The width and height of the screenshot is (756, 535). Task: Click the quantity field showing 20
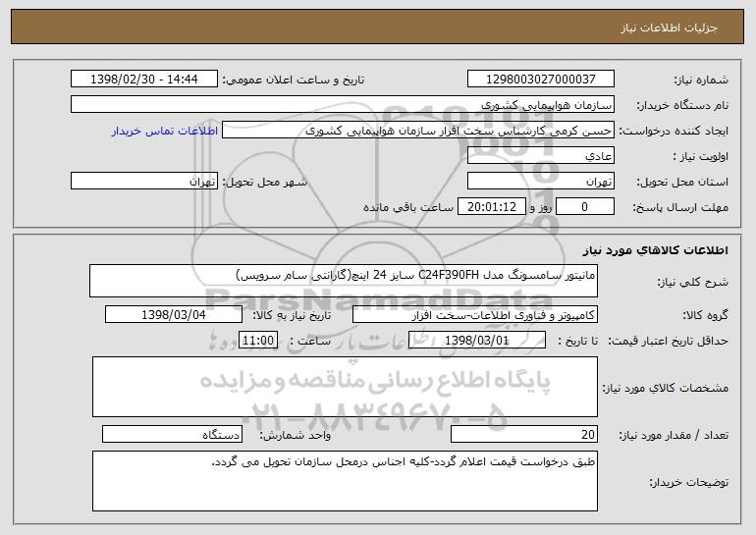524,434
